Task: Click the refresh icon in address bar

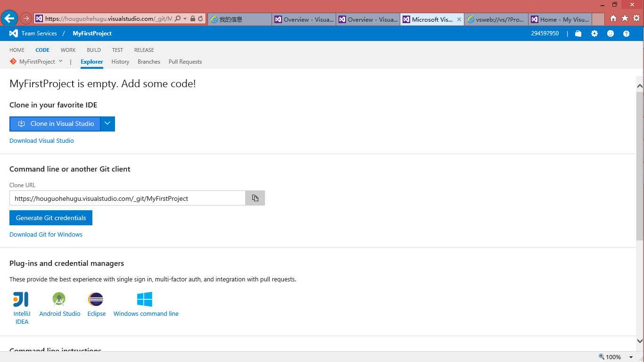Action: tap(200, 19)
